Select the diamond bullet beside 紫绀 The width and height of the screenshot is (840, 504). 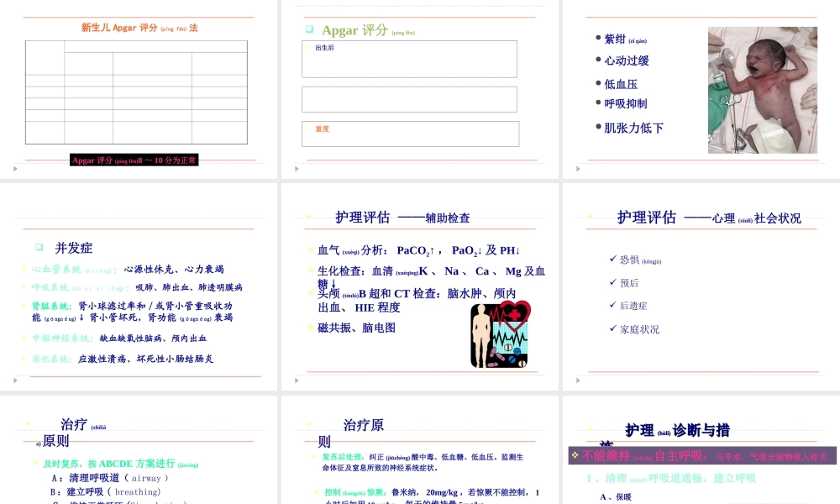596,38
